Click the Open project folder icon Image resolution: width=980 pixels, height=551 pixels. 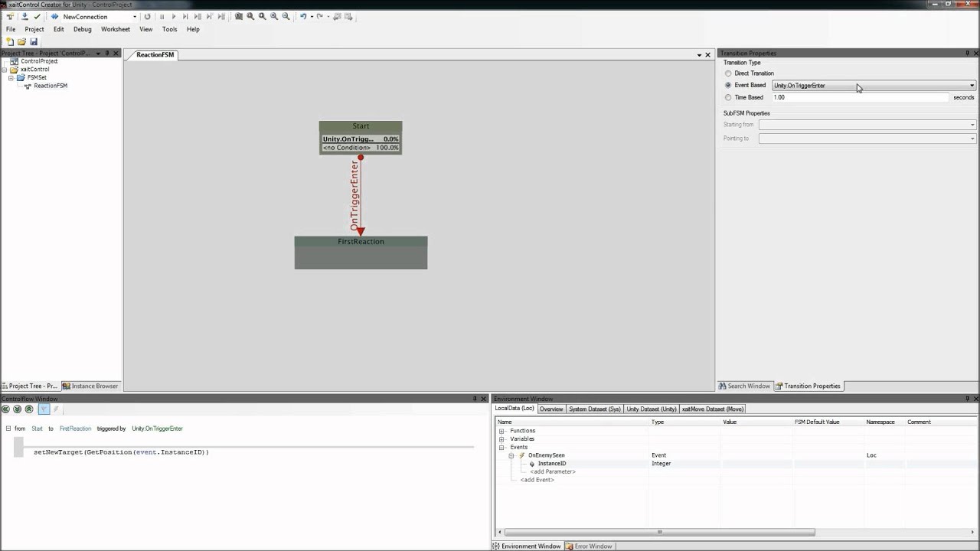(x=21, y=41)
